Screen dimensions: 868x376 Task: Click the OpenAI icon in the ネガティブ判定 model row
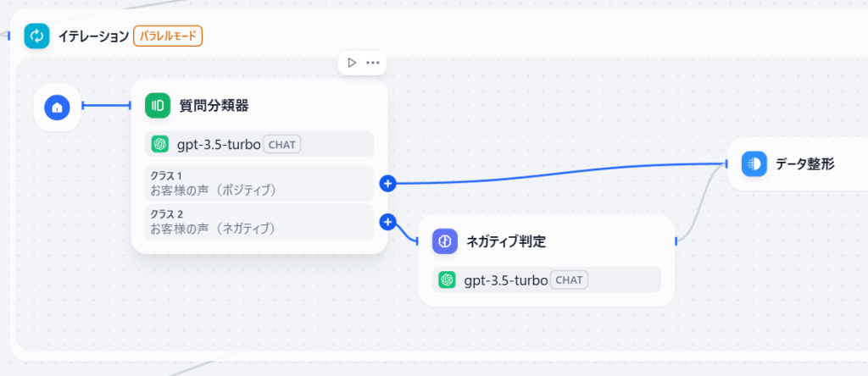tap(447, 279)
